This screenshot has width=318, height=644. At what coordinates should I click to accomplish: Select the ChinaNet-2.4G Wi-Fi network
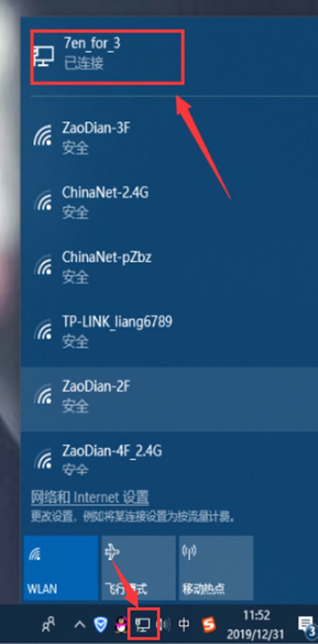tap(169, 202)
